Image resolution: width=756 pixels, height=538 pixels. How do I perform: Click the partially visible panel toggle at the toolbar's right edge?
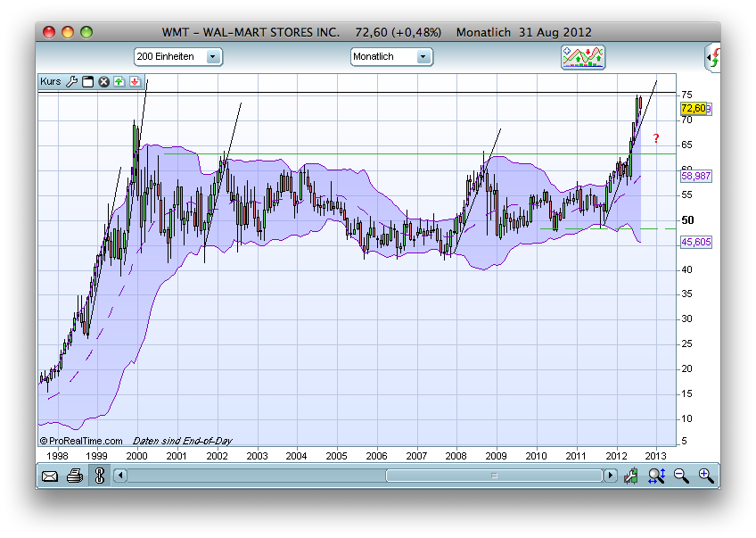coord(713,57)
